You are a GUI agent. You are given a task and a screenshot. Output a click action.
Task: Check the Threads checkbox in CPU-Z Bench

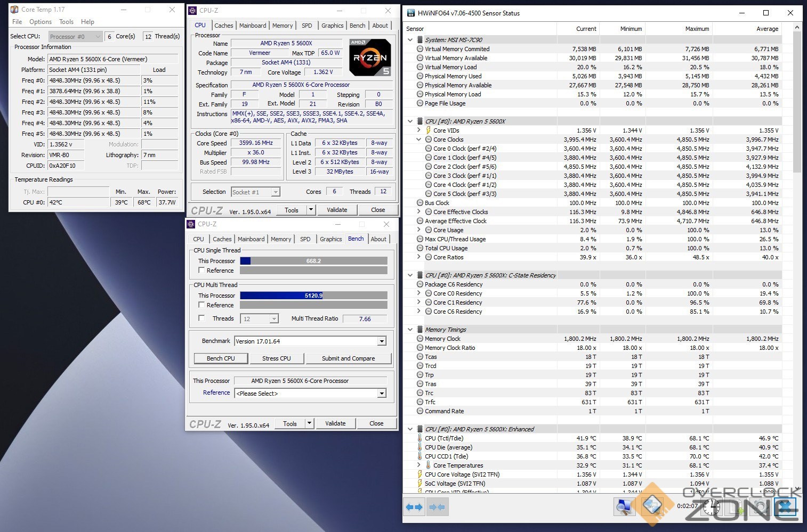coord(201,318)
